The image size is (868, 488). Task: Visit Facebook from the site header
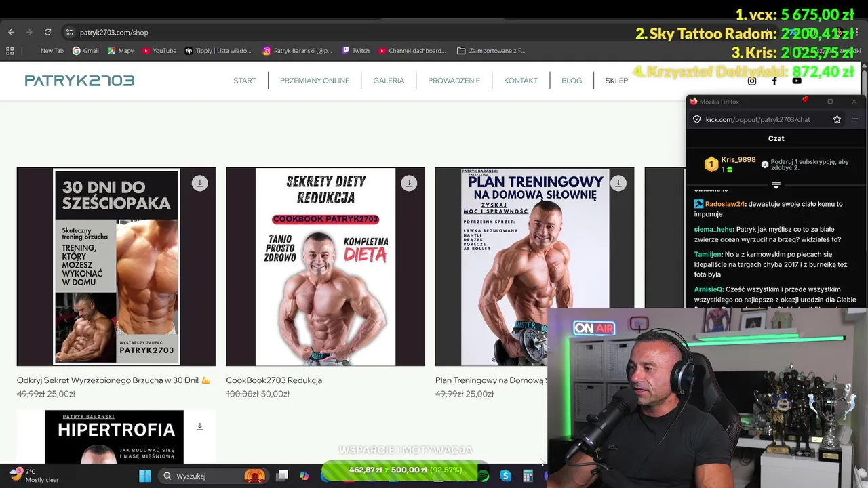coord(774,81)
